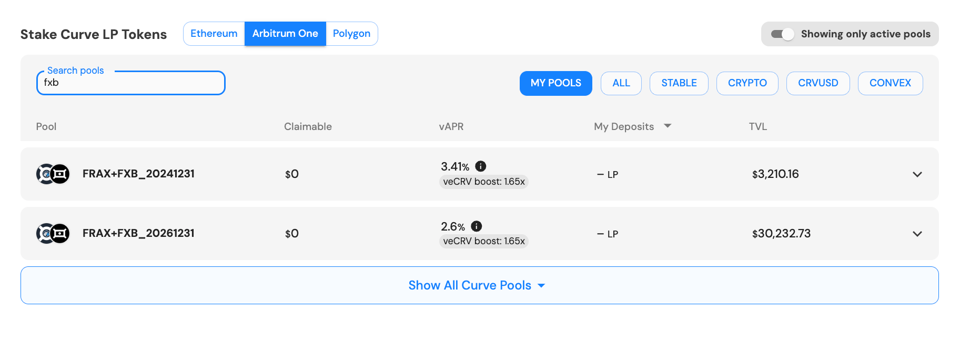Toggle showing only active pools switch
The height and width of the screenshot is (339, 980).
click(782, 34)
